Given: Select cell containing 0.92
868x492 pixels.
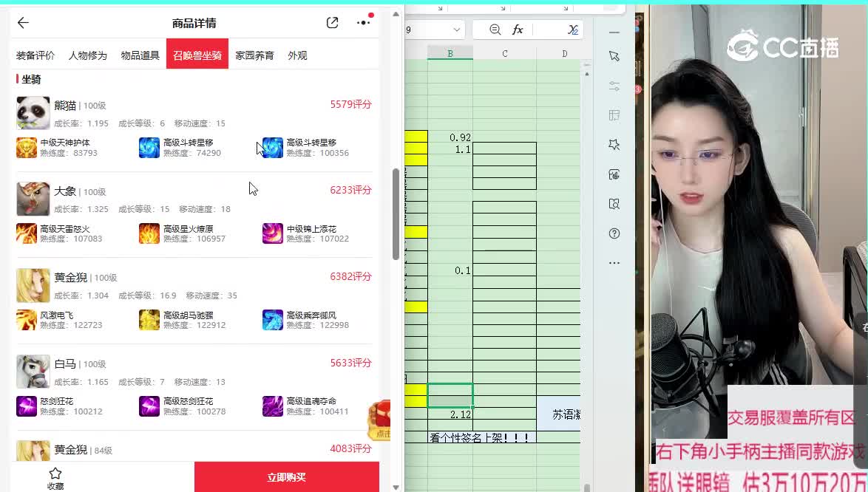Looking at the screenshot, I should coord(450,137).
